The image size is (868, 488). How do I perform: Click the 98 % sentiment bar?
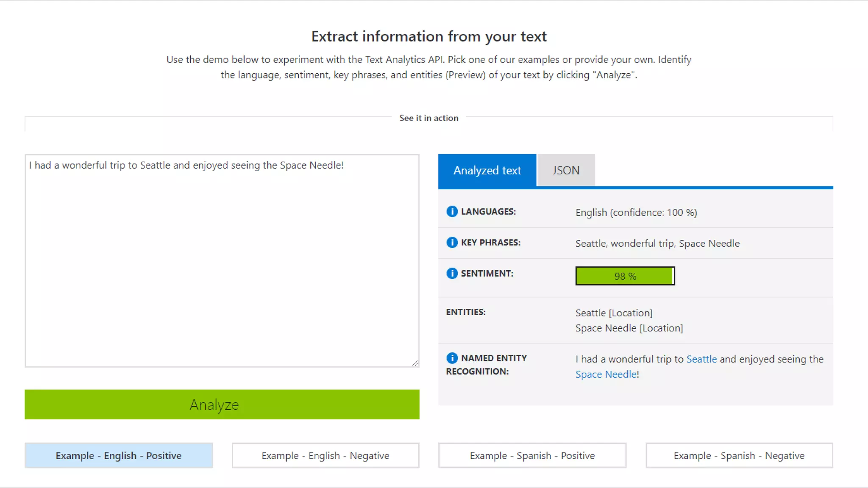(x=625, y=276)
